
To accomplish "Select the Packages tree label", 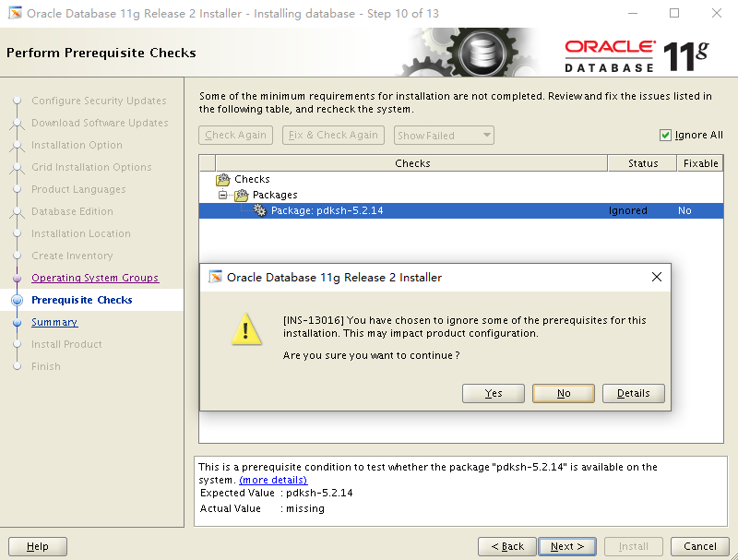I will [x=275, y=195].
